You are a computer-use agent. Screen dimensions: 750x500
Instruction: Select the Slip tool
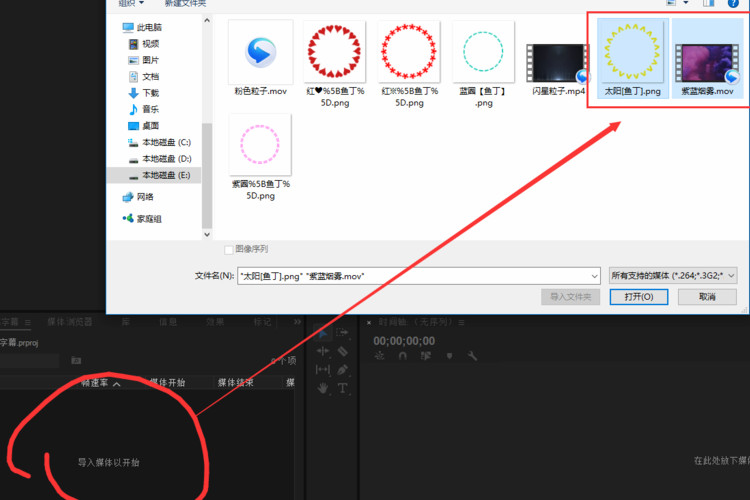pyautogui.click(x=324, y=370)
